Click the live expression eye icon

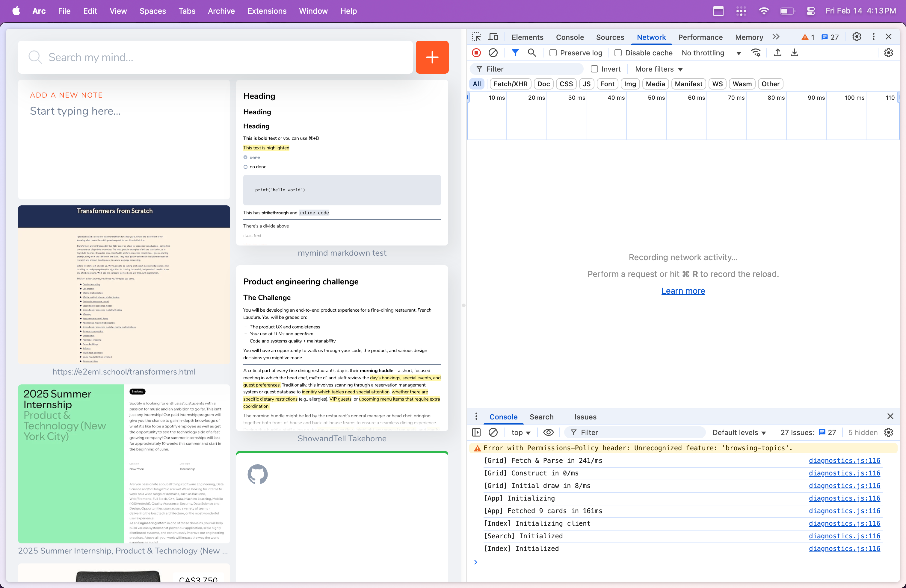(x=548, y=432)
